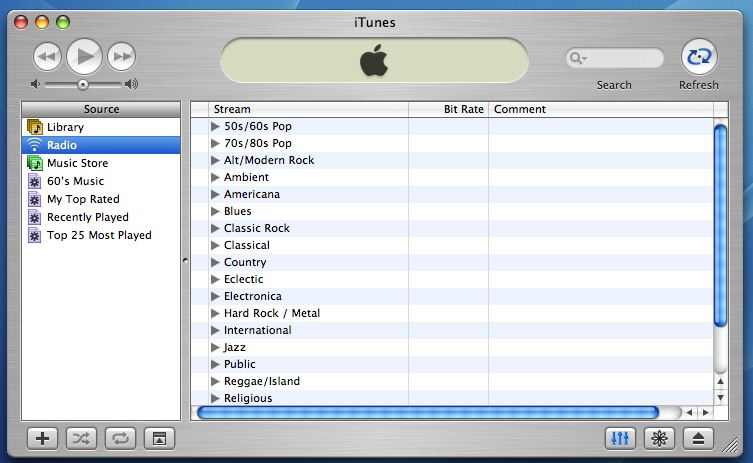
Task: Toggle shuffle mode
Action: pos(81,439)
